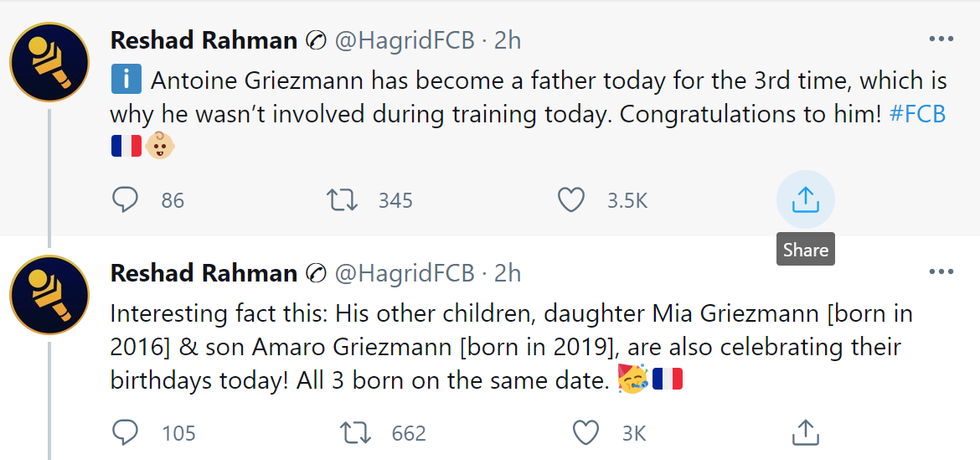The height and width of the screenshot is (460, 980).
Task: Open more options menu on first tweet
Action: (941, 39)
